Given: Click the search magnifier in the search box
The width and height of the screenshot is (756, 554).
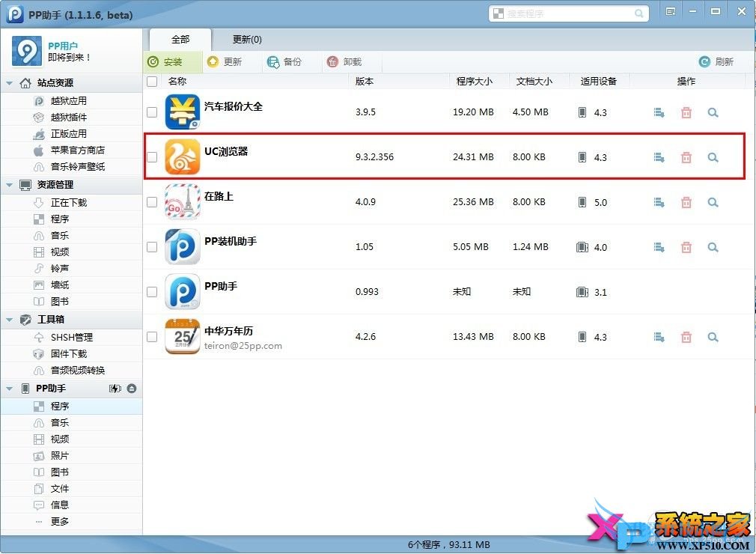Looking at the screenshot, I should click(638, 13).
